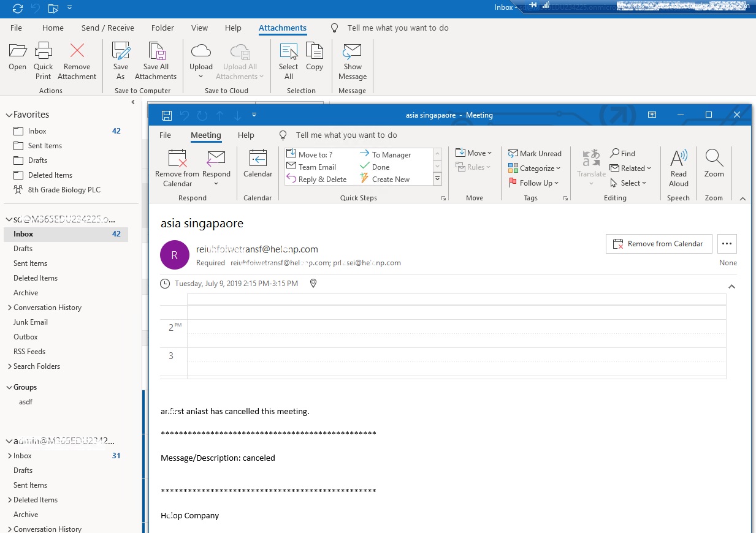Copy the attachment using the Copy icon
This screenshot has height=533, width=756.
(x=315, y=59)
